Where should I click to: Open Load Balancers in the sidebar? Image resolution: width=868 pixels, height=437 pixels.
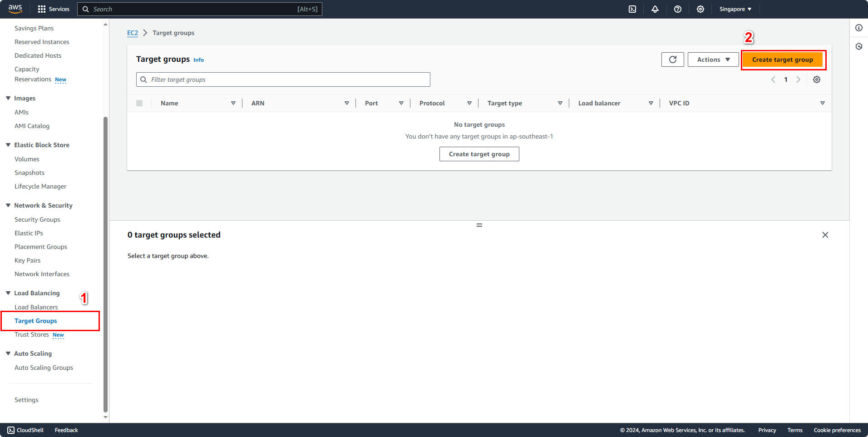tap(36, 307)
